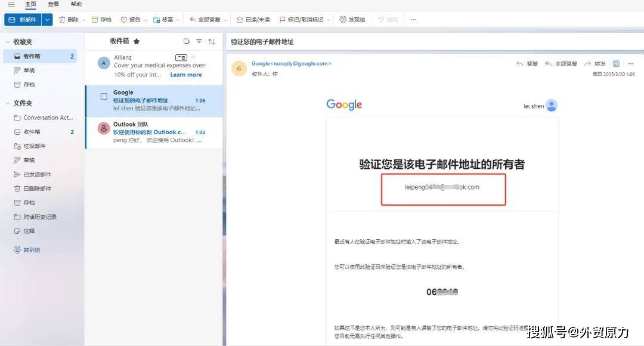Switch to the 查看 tab
644x346 pixels.
point(53,4)
